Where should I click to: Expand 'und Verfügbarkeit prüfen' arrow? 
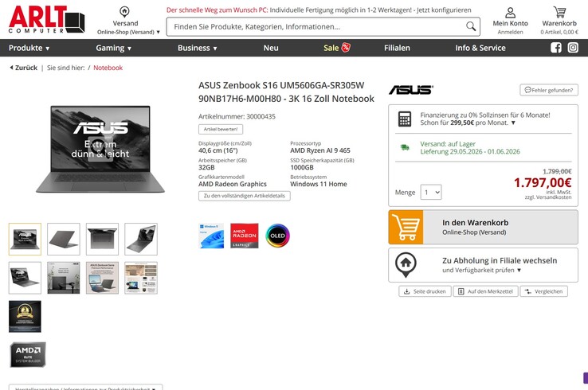tap(519, 270)
